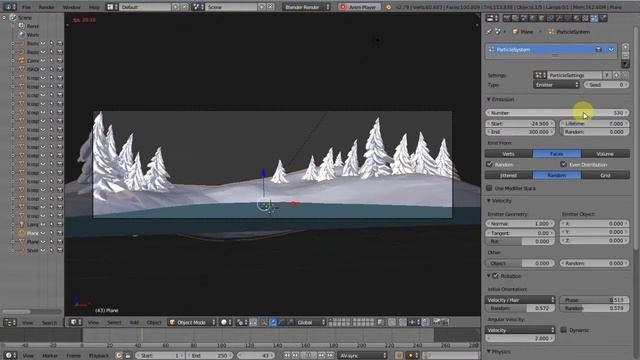Viewport: 640px width, 360px height.
Task: Select Verts emit-from option
Action: tap(509, 153)
